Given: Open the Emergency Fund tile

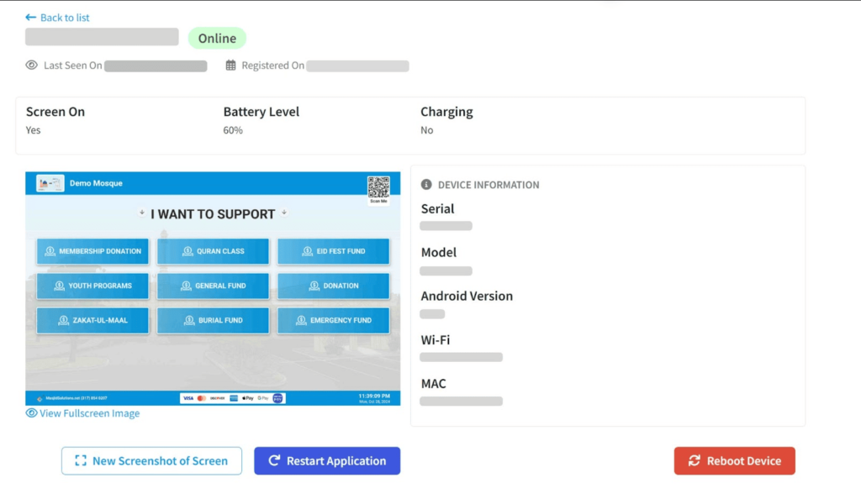Looking at the screenshot, I should [333, 320].
